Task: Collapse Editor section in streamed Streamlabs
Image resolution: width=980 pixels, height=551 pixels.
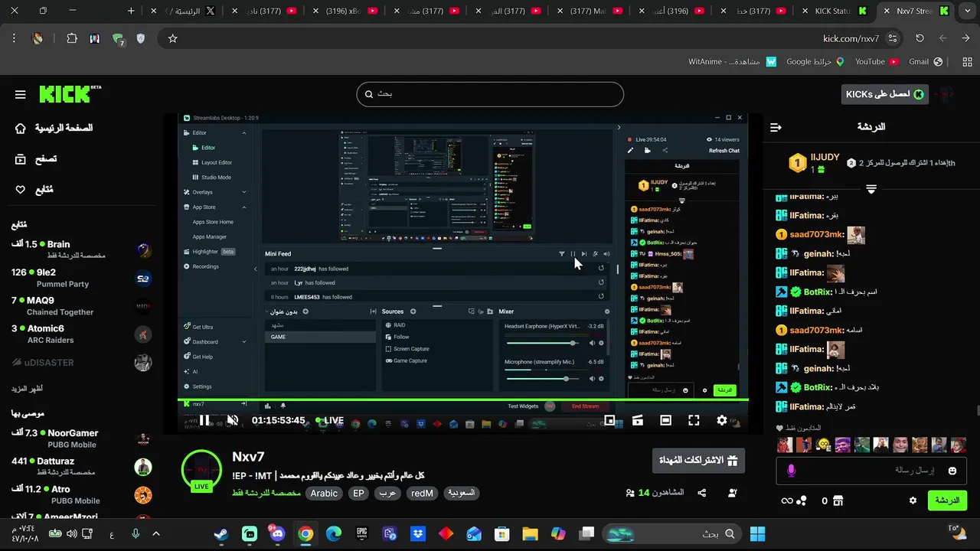Action: click(x=244, y=132)
